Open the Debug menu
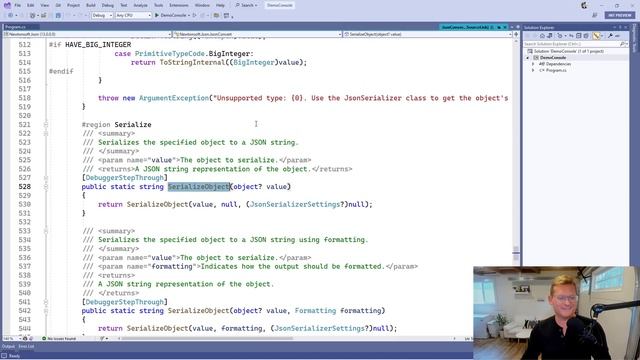The height and width of the screenshot is (360, 640). [x=108, y=5]
